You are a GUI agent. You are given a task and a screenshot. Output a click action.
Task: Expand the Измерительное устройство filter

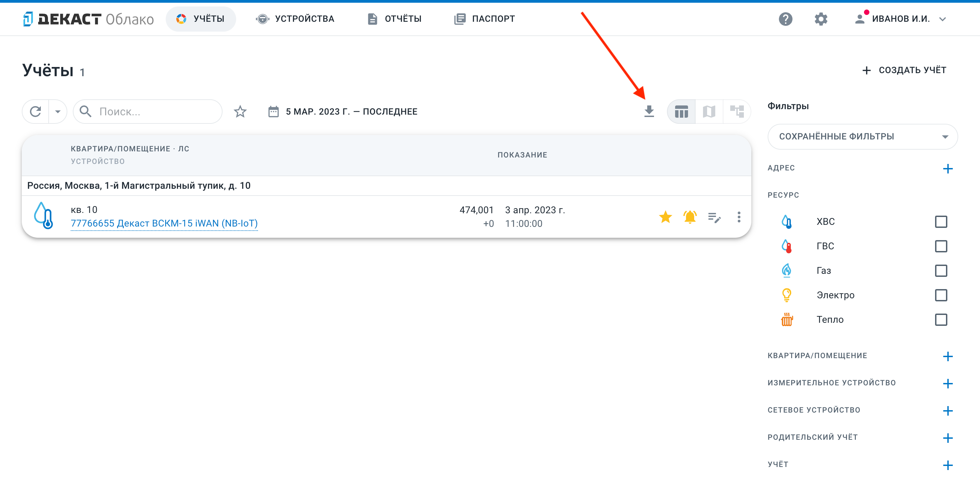tap(948, 383)
